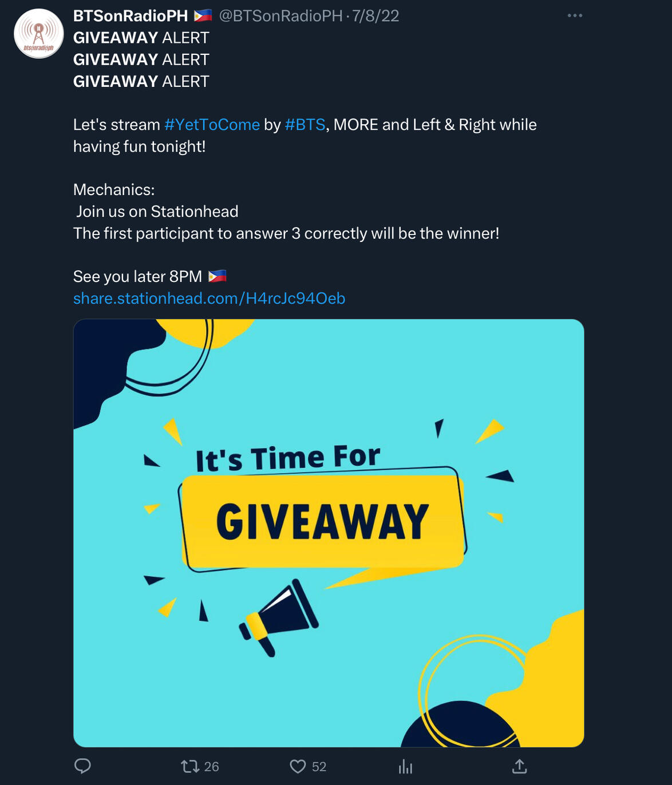Viewport: 672px width, 785px height.
Task: Click the retweet count of 26
Action: 212,767
